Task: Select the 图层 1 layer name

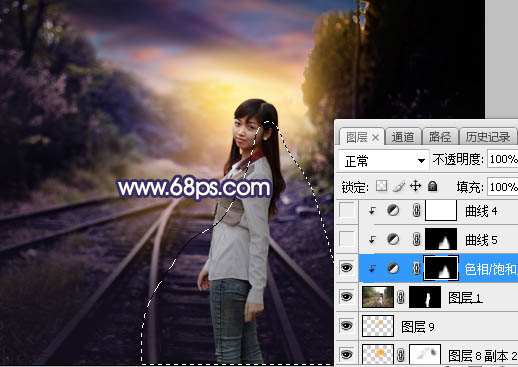Action: (x=465, y=297)
